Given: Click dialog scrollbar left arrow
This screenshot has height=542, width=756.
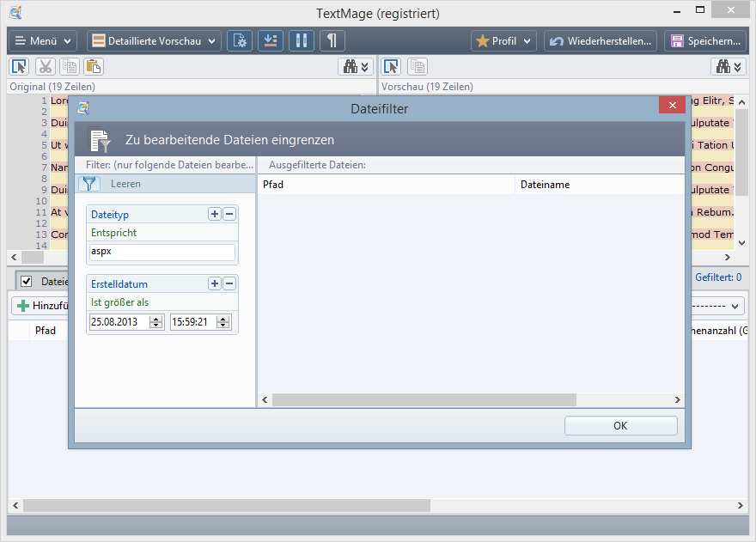Looking at the screenshot, I should point(265,399).
